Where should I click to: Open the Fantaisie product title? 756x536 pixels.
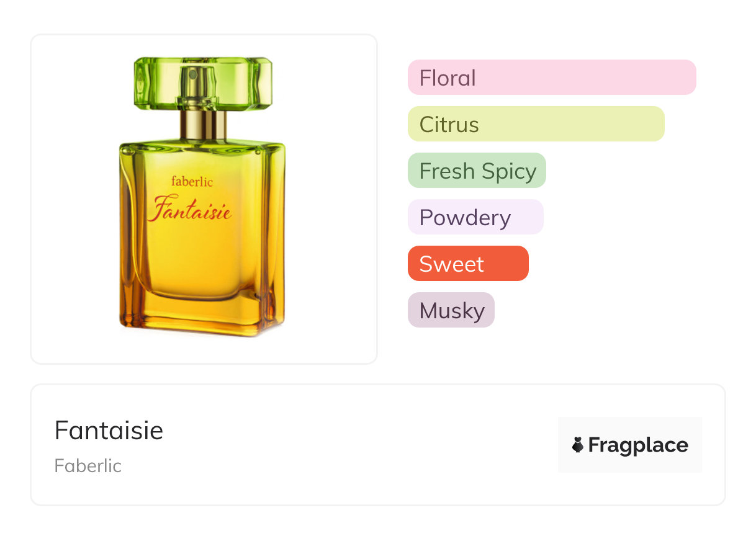click(x=109, y=430)
